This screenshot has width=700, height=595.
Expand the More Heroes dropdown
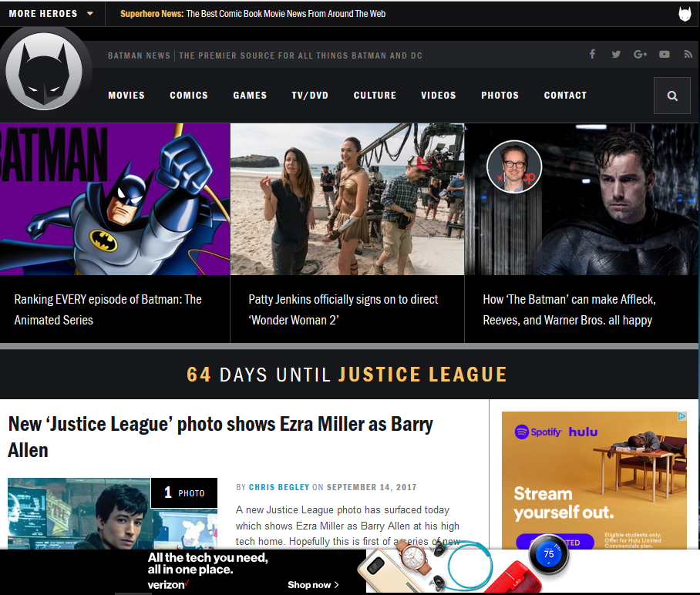click(x=51, y=14)
